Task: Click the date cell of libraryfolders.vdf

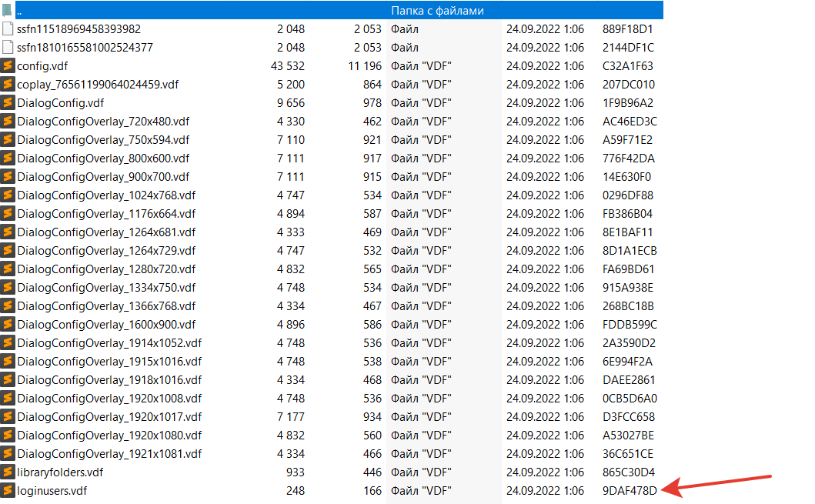Action: [545, 472]
